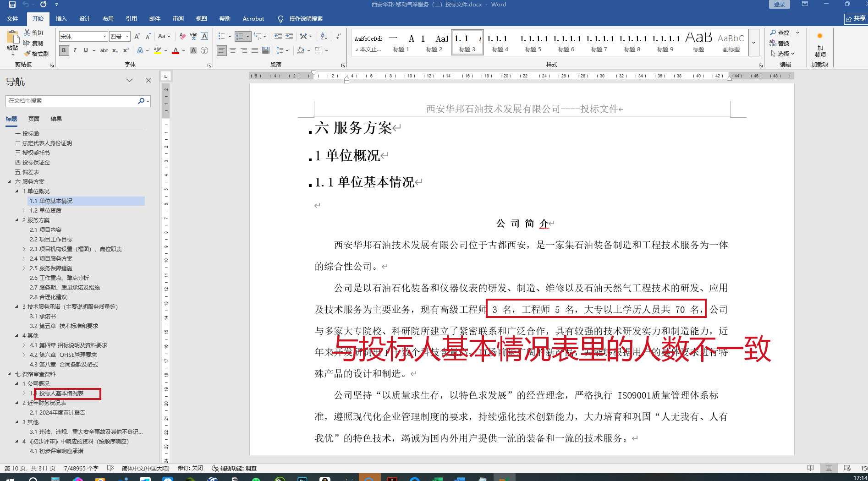868x481 pixels.
Task: Open Find (查找) in the editing group
Action: pos(780,33)
